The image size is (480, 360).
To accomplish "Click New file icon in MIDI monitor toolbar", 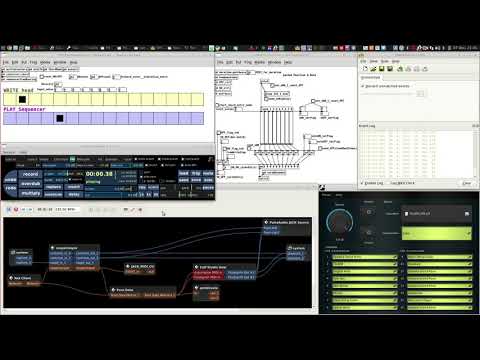I will [365, 69].
